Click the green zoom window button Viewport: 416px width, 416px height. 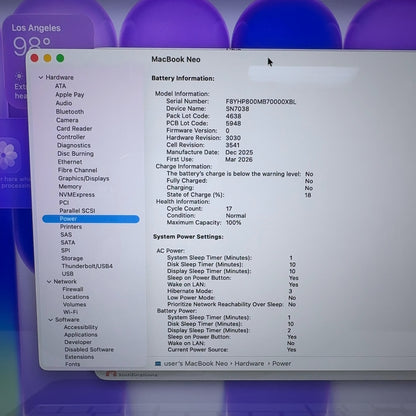[x=60, y=58]
